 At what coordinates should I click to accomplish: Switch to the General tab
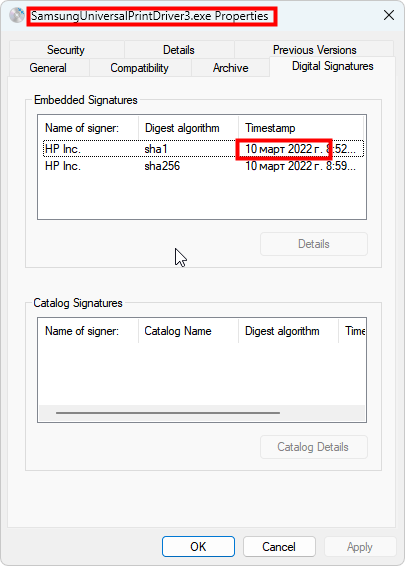pyautogui.click(x=48, y=68)
